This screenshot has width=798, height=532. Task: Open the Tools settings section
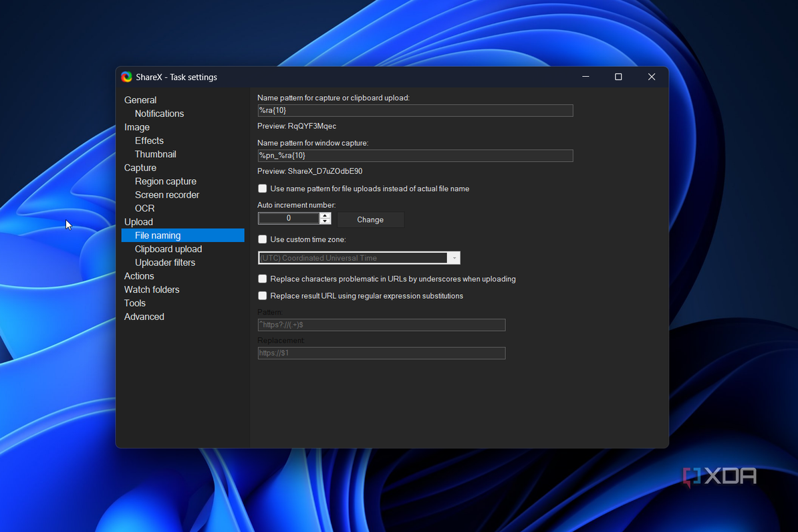[135, 303]
